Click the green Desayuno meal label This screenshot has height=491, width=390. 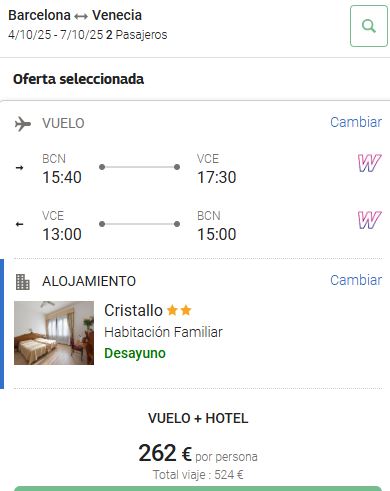[x=135, y=353]
